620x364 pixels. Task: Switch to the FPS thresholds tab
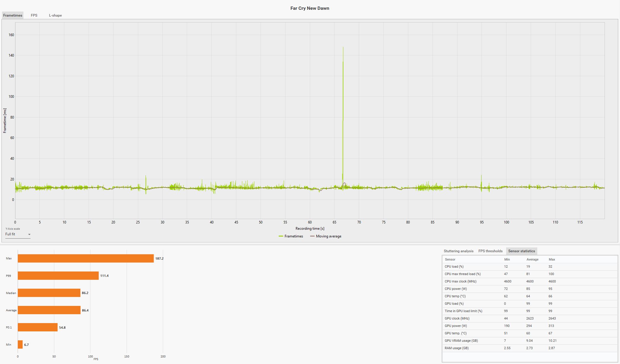pyautogui.click(x=490, y=251)
